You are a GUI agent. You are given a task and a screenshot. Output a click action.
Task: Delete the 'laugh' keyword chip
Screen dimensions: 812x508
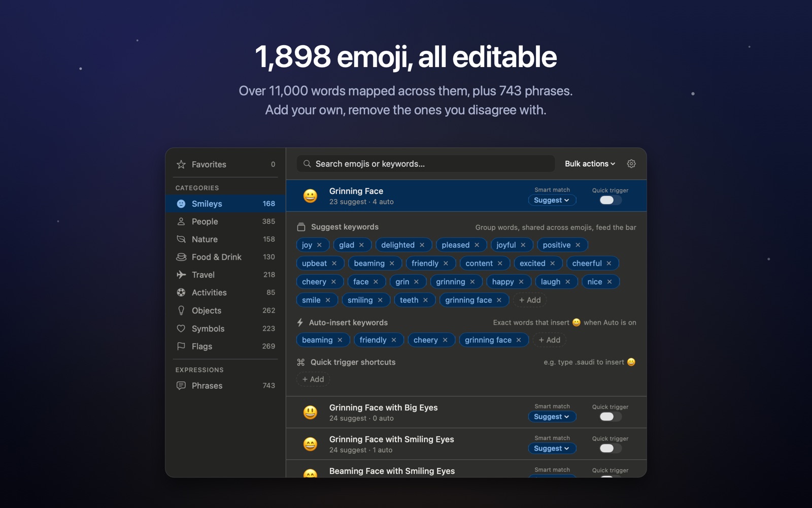[x=567, y=282]
